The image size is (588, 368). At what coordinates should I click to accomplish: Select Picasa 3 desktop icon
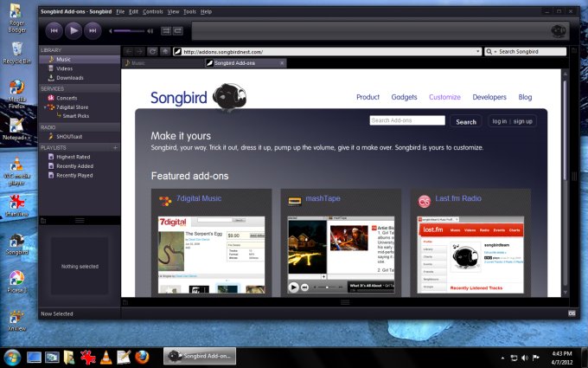16,281
